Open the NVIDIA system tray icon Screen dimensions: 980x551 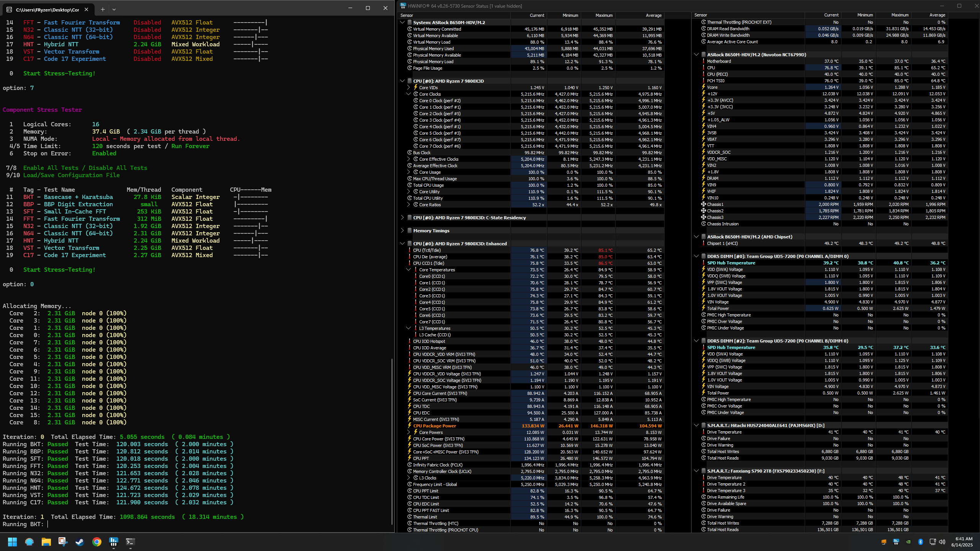pos(908,542)
